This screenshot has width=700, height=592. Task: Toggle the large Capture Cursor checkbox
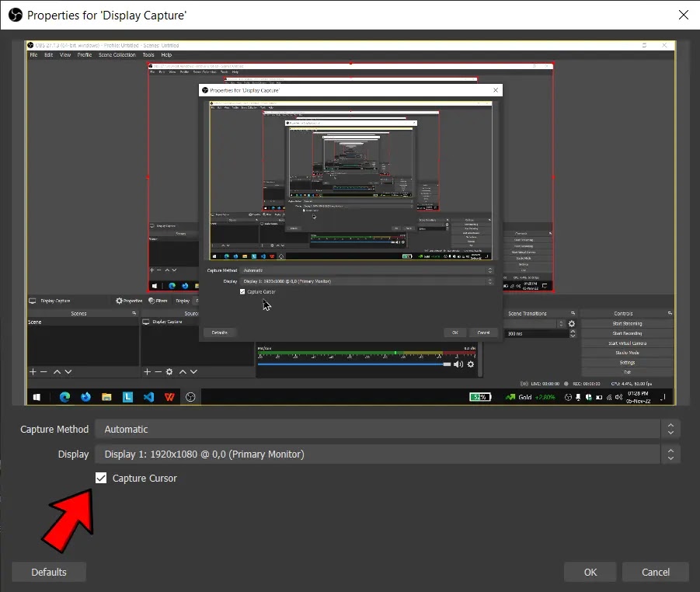[101, 478]
